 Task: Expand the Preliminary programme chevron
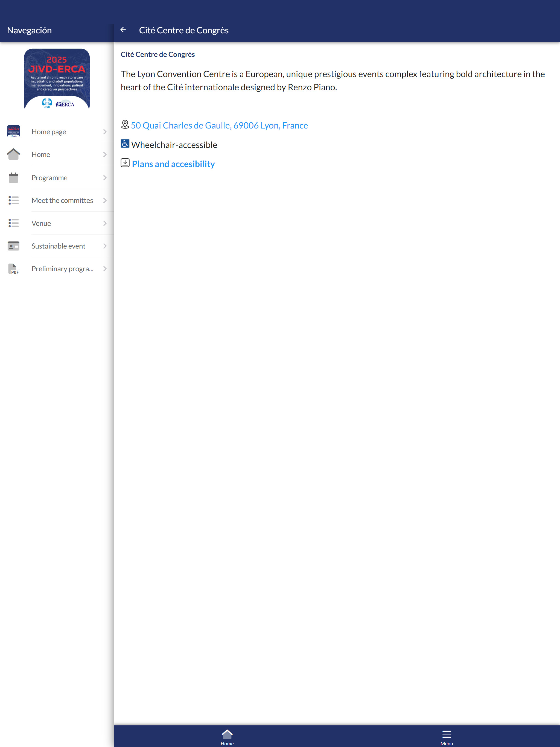[x=105, y=269]
